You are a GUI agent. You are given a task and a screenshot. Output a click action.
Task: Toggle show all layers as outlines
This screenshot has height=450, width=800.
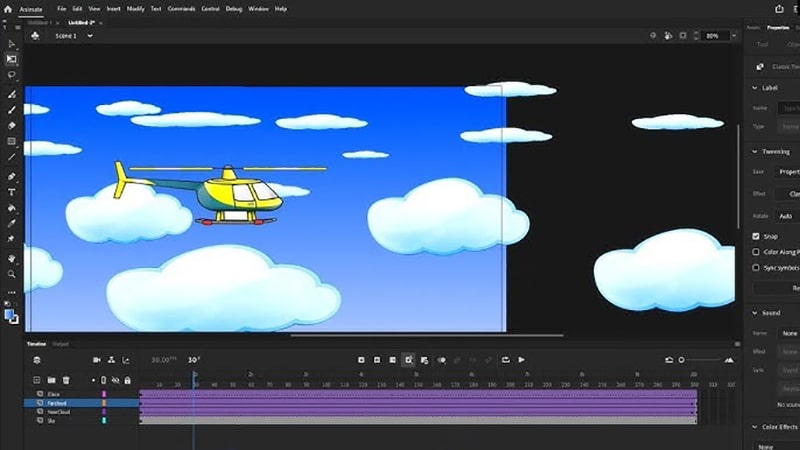pyautogui.click(x=104, y=380)
